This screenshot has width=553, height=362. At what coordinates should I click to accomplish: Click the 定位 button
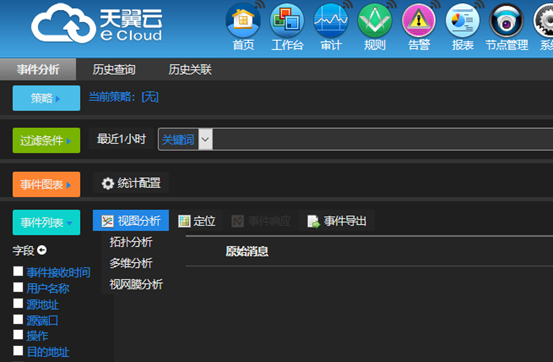tap(197, 221)
